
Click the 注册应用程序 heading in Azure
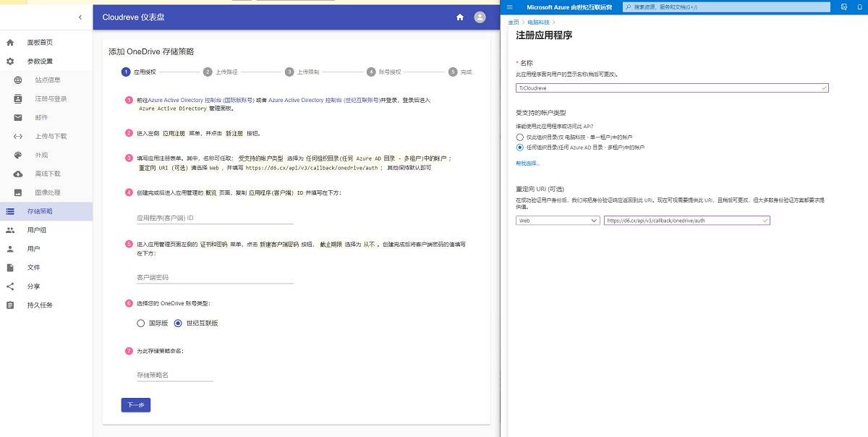coord(544,35)
